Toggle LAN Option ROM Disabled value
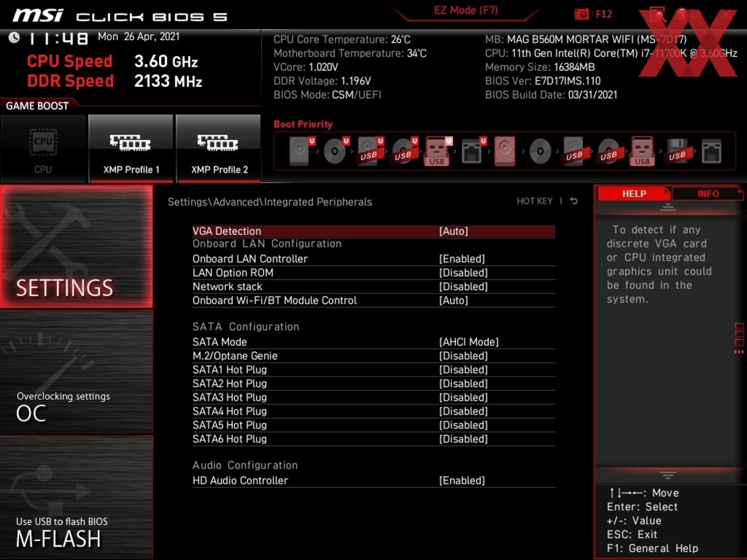Screen dimensions: 747x560 464,273
